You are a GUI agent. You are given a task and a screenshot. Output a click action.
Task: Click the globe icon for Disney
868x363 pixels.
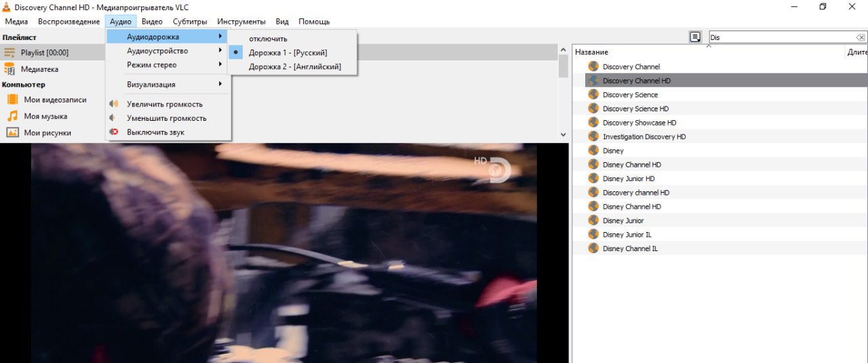593,151
